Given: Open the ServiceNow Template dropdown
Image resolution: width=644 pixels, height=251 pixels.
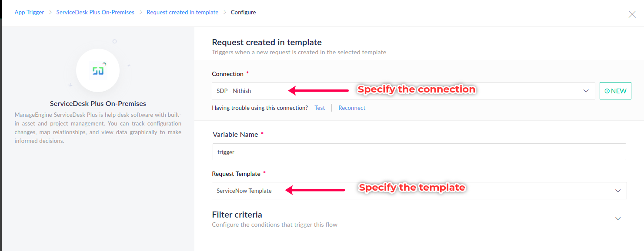Looking at the screenshot, I should tap(419, 191).
